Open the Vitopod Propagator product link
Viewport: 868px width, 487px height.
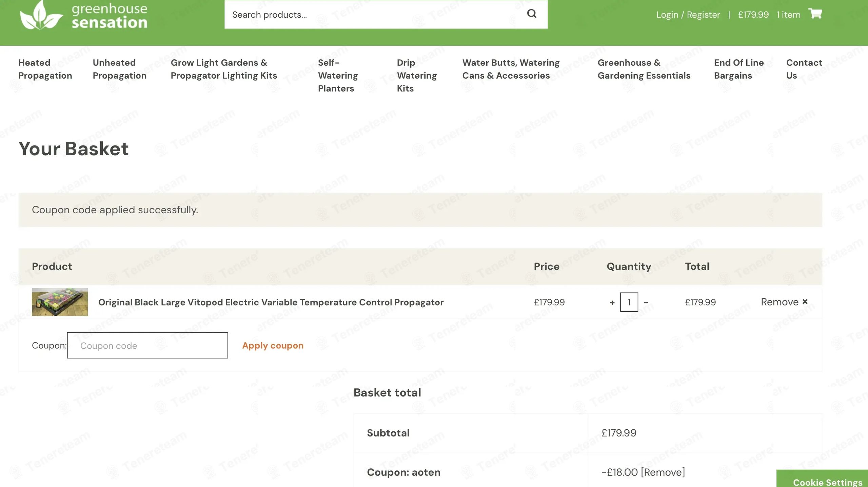(x=271, y=302)
